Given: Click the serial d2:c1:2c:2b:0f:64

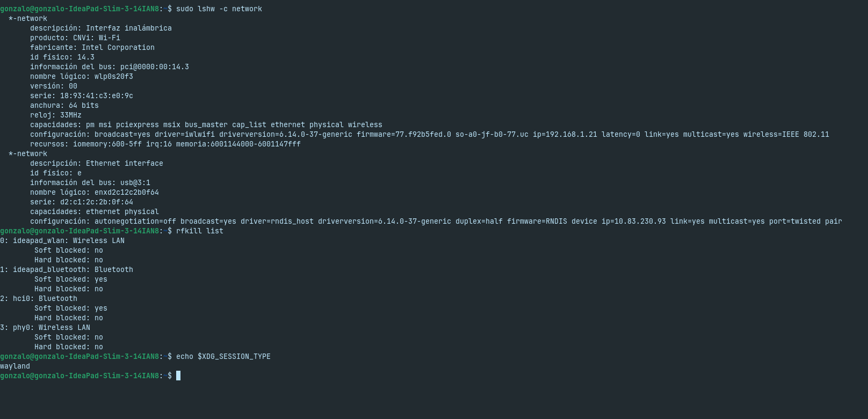Looking at the screenshot, I should click(x=96, y=202).
